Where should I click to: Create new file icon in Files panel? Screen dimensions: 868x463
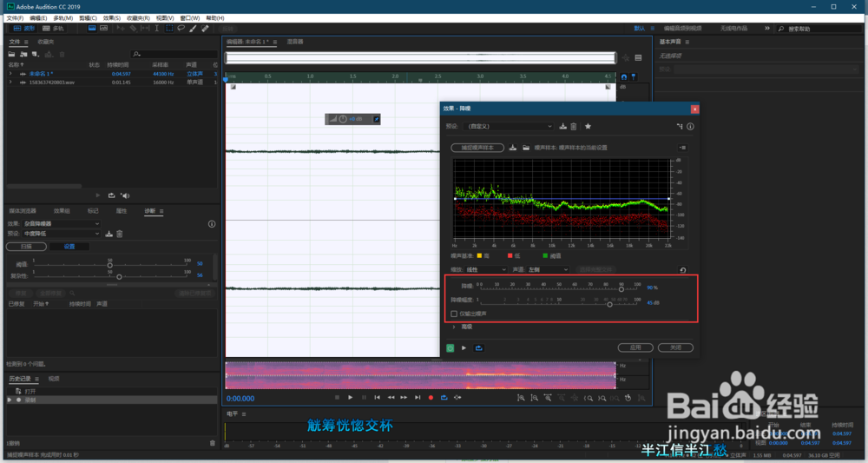click(36, 54)
